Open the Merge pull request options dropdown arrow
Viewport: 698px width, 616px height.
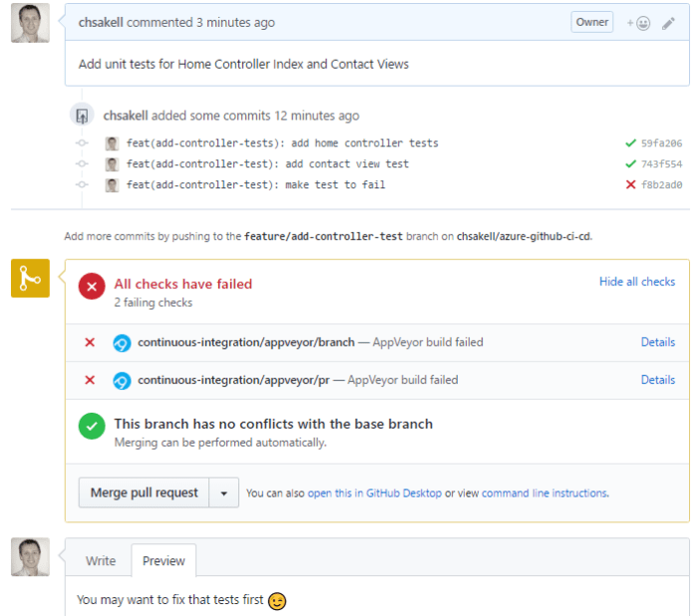(x=224, y=492)
